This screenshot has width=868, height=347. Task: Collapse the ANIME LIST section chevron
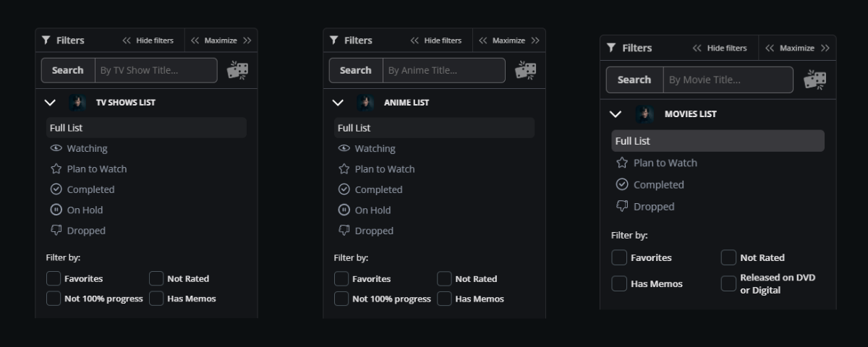338,103
